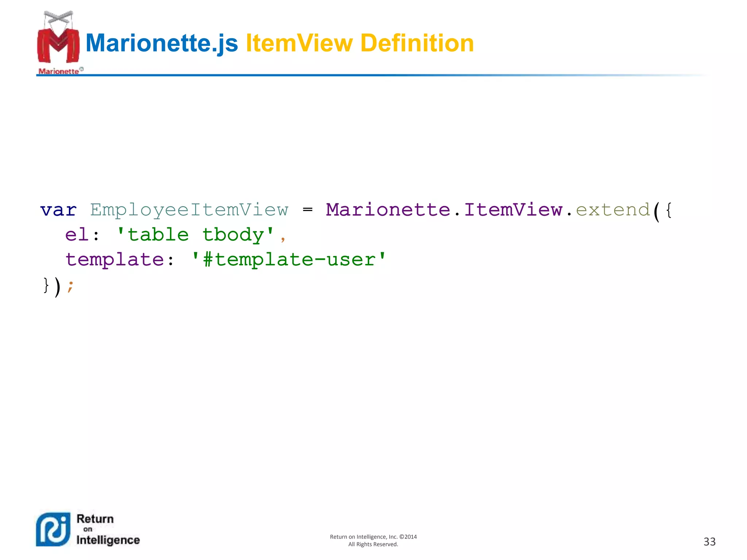Click the 'var' keyword in the code
The width and height of the screenshot is (747, 560).
coord(58,210)
